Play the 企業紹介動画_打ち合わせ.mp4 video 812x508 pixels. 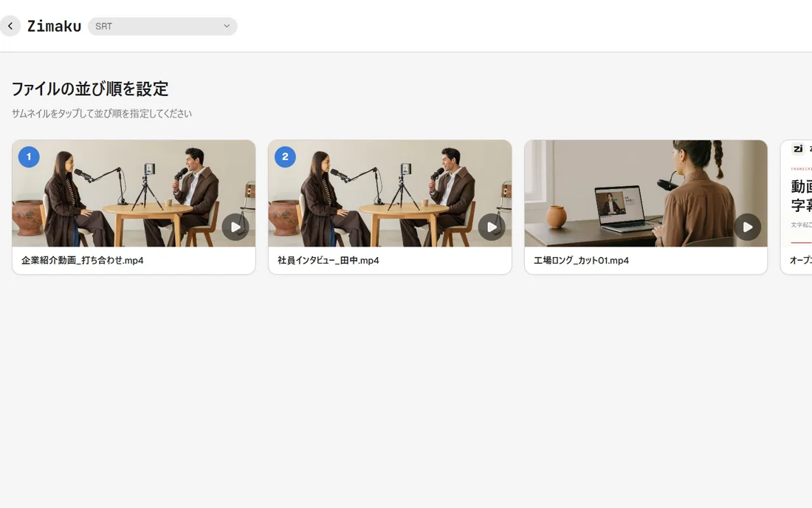pyautogui.click(x=235, y=227)
